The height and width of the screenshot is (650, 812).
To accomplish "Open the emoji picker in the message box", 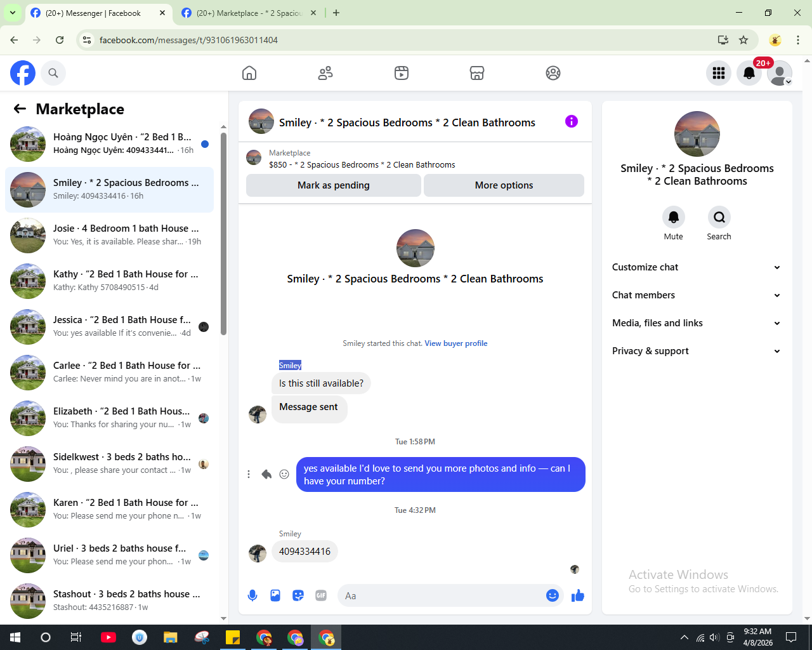I will 553,595.
